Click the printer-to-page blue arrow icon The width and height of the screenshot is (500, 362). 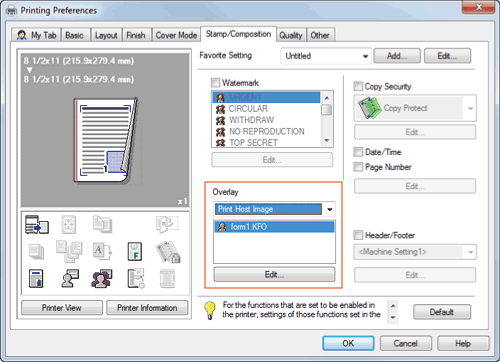point(37,225)
